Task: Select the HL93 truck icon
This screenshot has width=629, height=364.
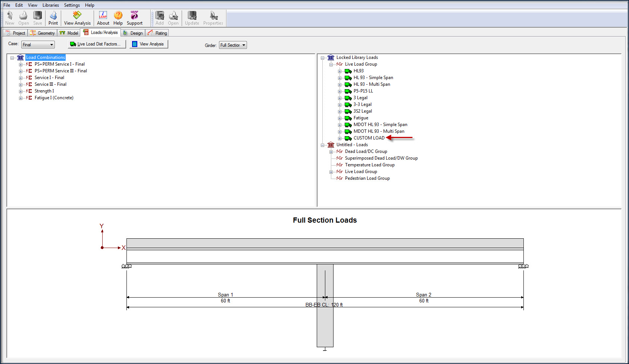Action: point(348,71)
